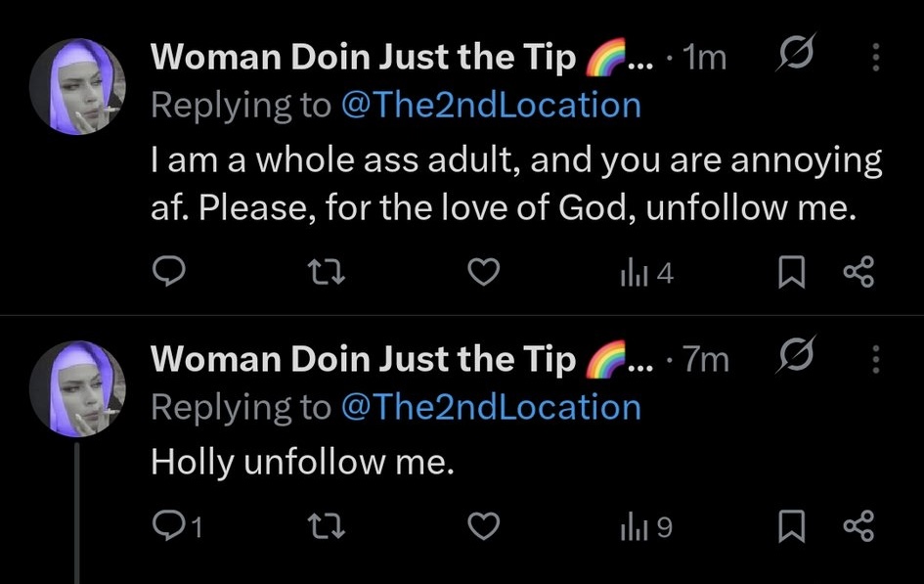924x584 pixels.
Task: Bookmark the 'Holly unfollow me' tweet
Action: pyautogui.click(x=792, y=526)
